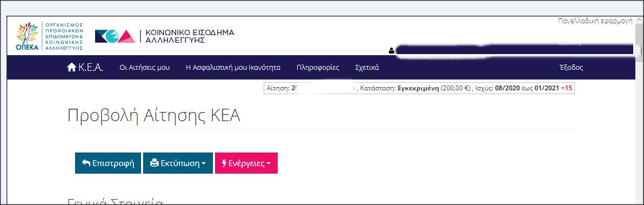Click Κοινωνικό Εισόδημα Αλληλεγγύης header title
The height and width of the screenshot is (205, 644).
190,36
